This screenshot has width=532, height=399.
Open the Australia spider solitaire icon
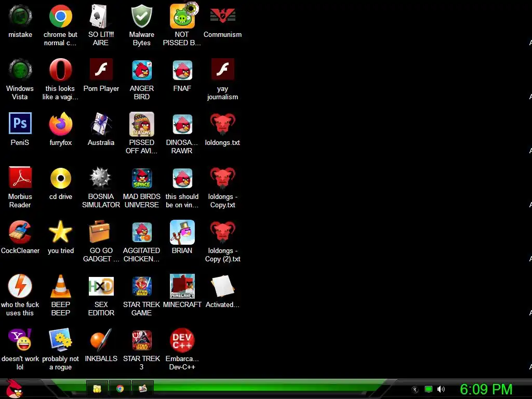click(x=101, y=124)
